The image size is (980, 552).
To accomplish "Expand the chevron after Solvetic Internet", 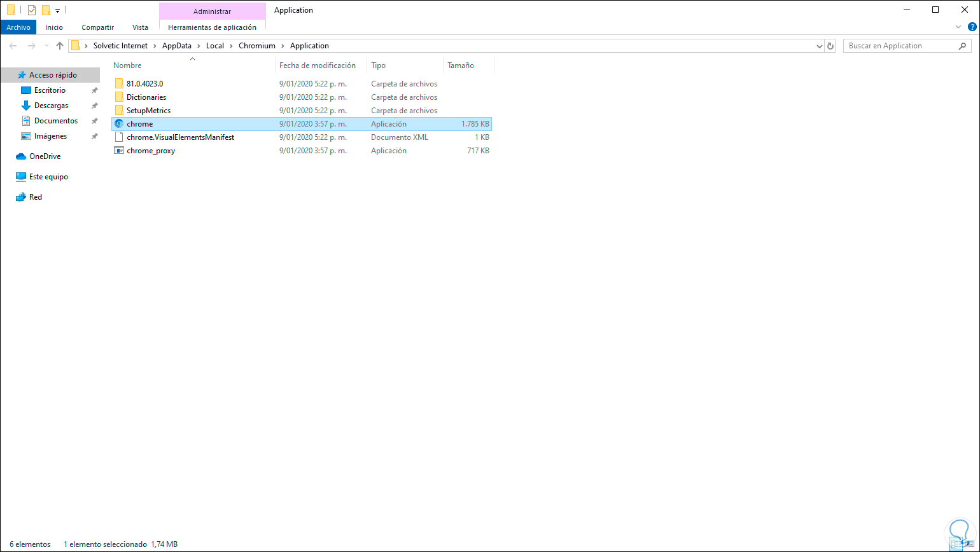I will click(x=155, y=46).
